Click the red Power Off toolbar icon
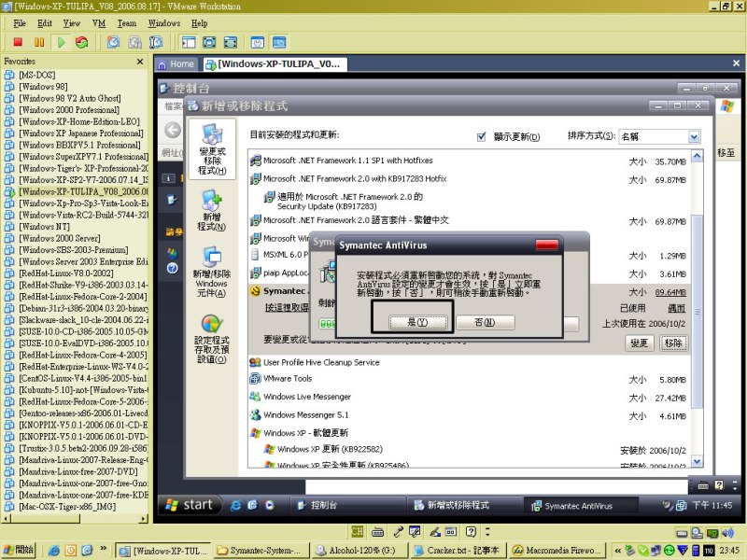Image resolution: width=747 pixels, height=560 pixels. [x=18, y=42]
